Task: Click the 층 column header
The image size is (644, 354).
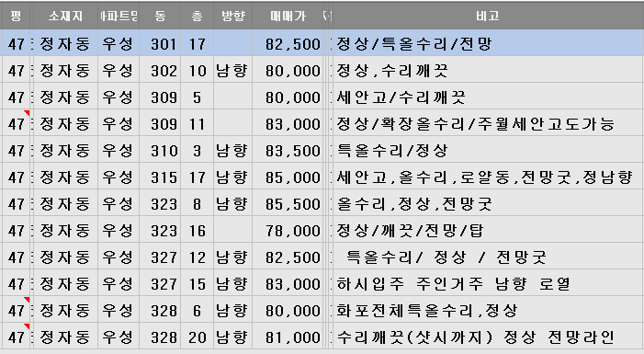Action: (197, 16)
